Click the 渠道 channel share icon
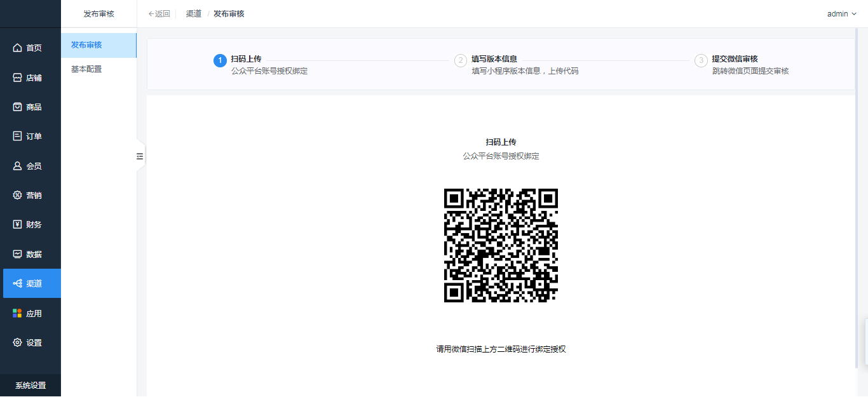Viewport: 868px width, 397px height. point(17,283)
